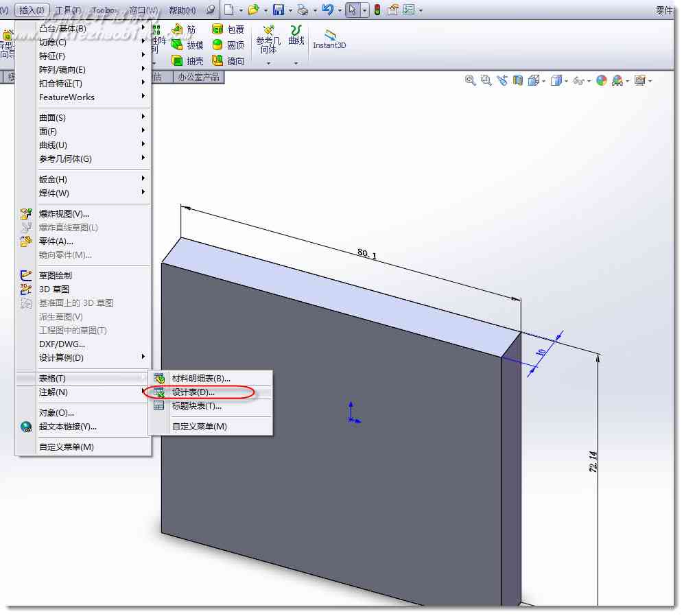Click the Hide/Show Items glasses icon
Screen dimensions: 684x616
(x=579, y=81)
